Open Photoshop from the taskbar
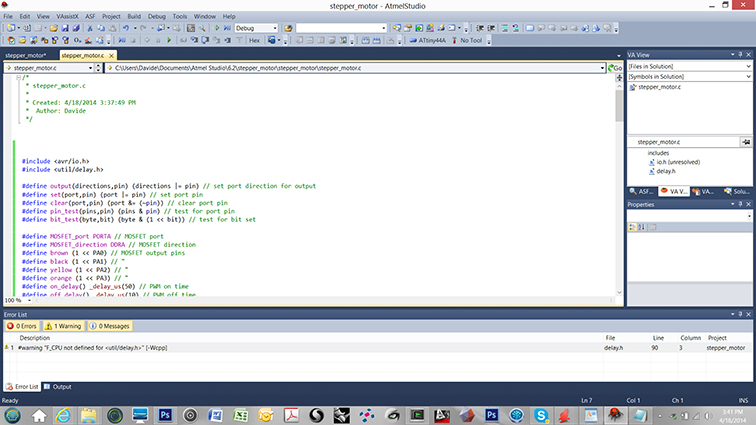 165,415
